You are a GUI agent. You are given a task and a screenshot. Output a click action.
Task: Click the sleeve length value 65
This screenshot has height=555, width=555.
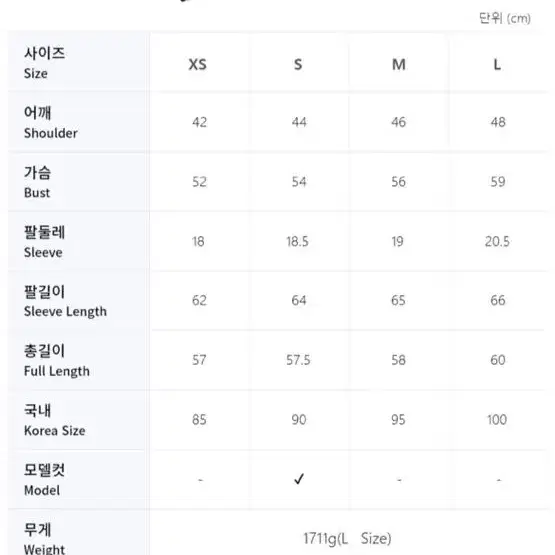[x=398, y=301]
